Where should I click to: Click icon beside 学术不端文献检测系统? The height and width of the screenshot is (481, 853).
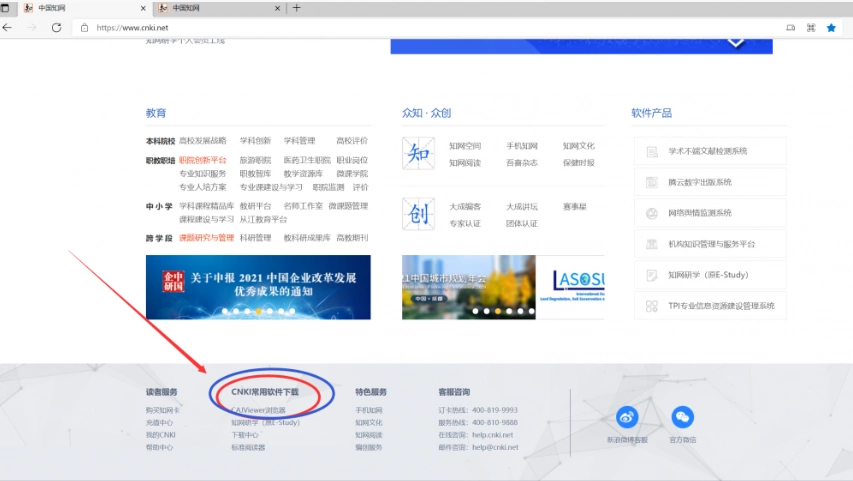(652, 152)
